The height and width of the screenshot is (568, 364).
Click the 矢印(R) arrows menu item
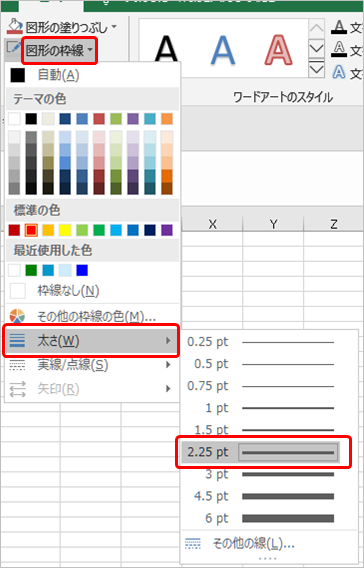tap(92, 389)
